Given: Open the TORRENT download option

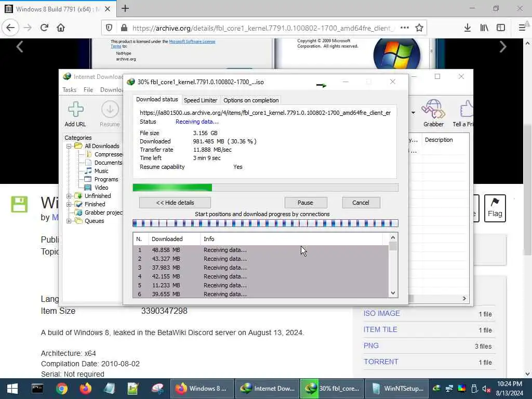Looking at the screenshot, I should (x=381, y=362).
